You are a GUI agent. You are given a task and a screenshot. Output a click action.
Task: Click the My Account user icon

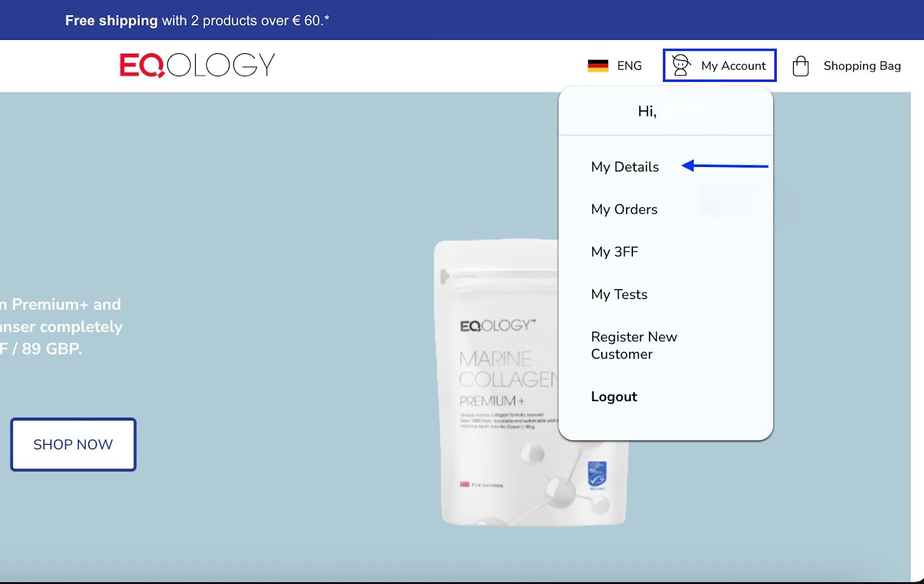pos(681,65)
